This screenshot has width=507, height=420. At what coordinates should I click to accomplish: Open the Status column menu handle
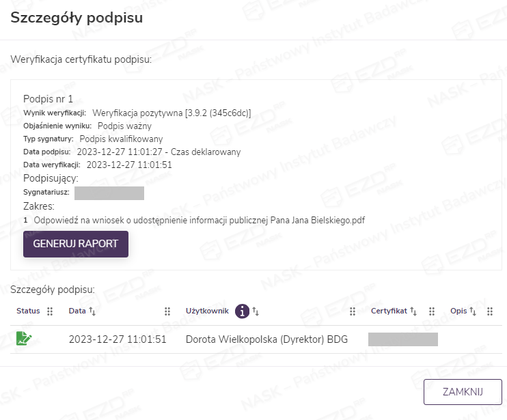[x=49, y=311]
